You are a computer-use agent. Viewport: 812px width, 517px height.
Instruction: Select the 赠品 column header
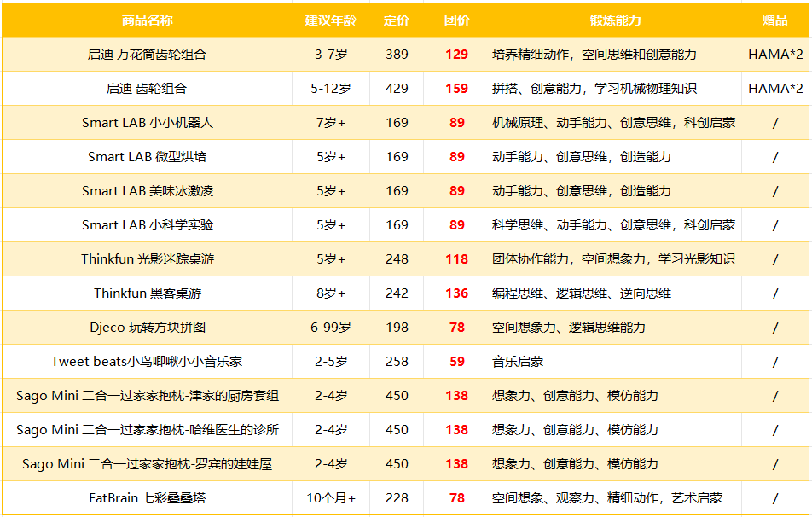coord(774,20)
